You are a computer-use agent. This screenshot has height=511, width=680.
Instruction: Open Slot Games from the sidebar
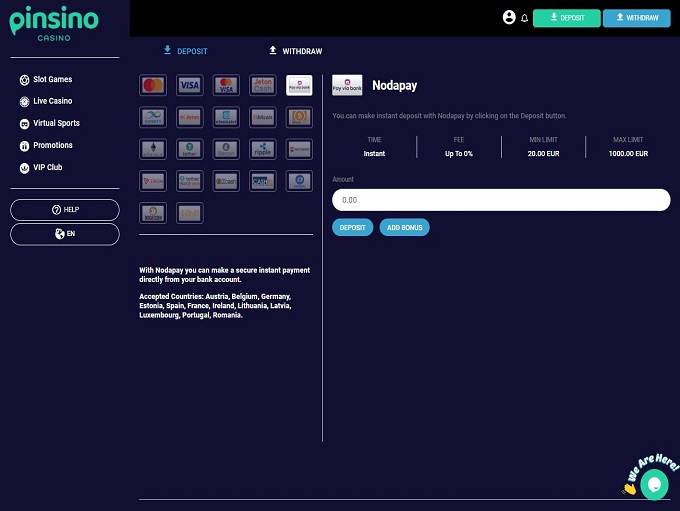tap(54, 79)
